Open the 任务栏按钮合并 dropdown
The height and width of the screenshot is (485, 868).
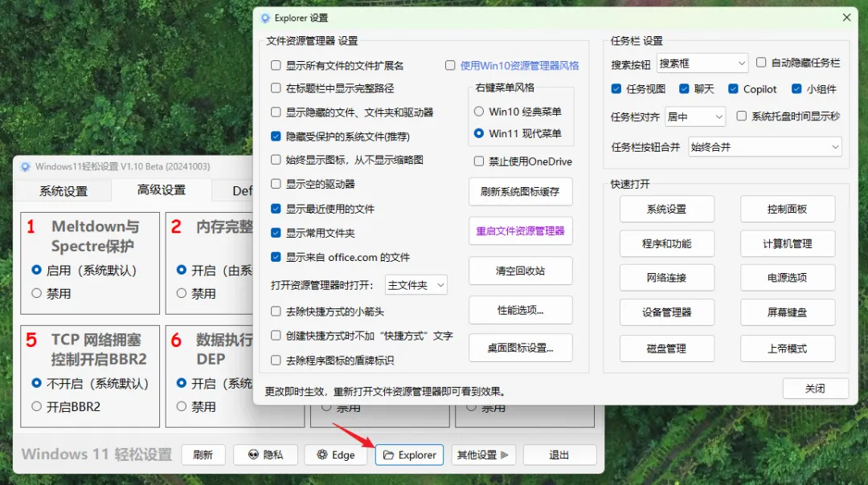coord(764,146)
